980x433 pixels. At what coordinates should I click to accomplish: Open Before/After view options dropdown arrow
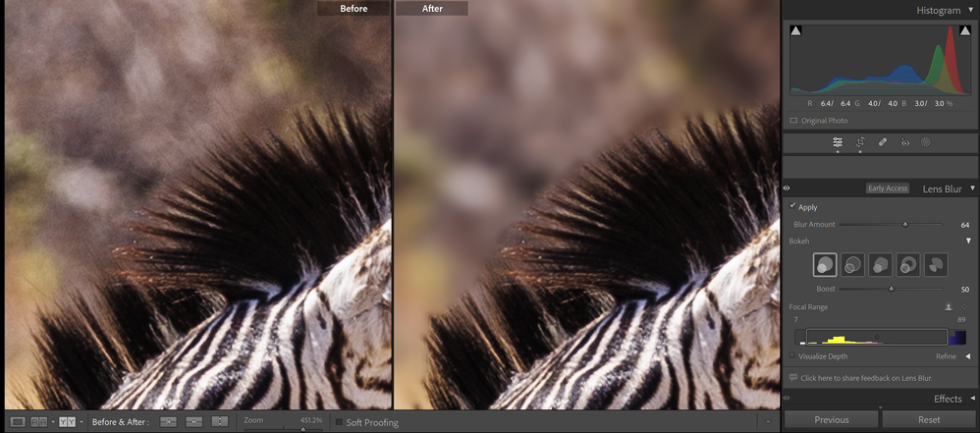point(82,422)
